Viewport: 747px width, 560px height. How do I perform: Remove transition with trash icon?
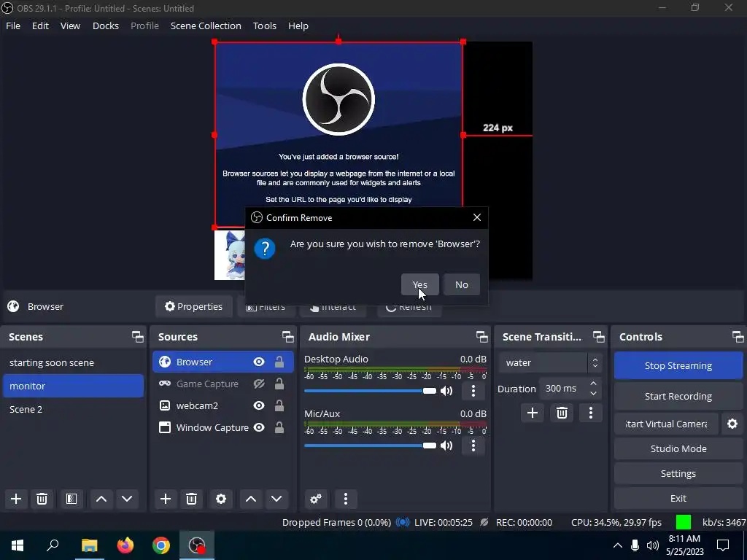562,413
